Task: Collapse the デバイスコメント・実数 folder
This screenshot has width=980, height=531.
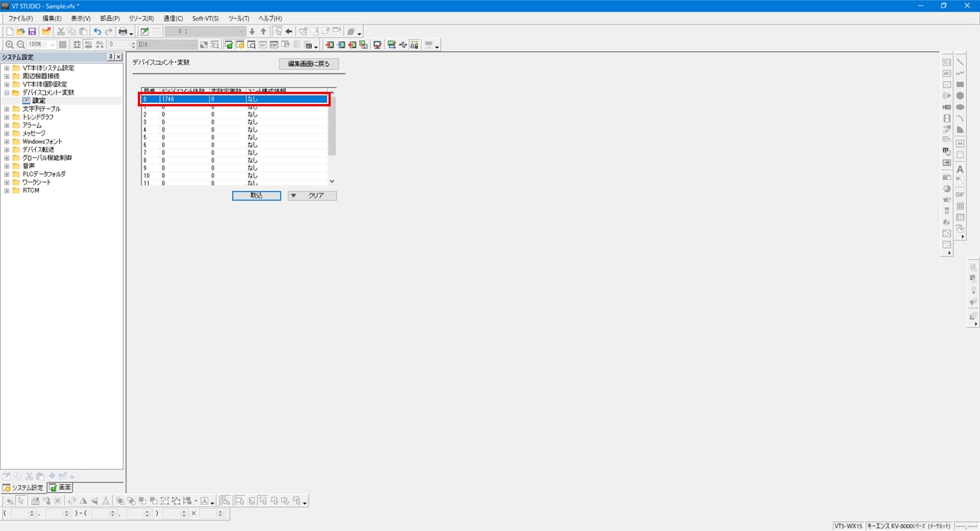Action: tap(7, 93)
